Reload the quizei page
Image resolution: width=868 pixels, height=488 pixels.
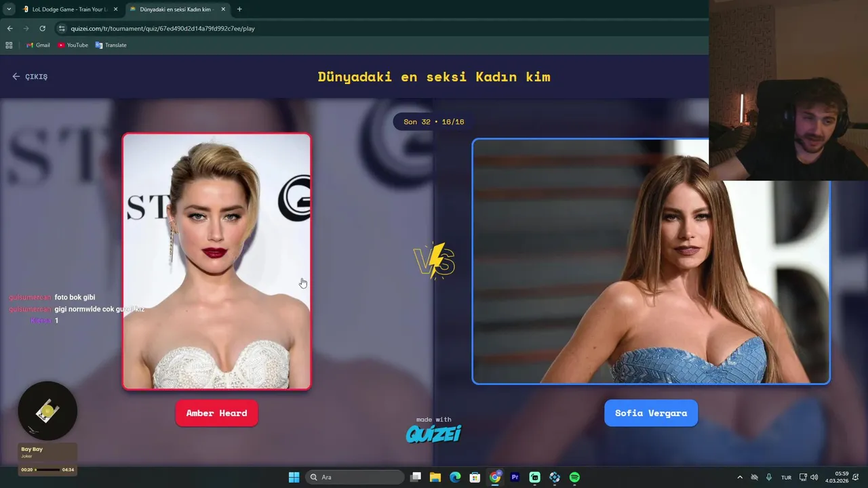[x=42, y=28]
